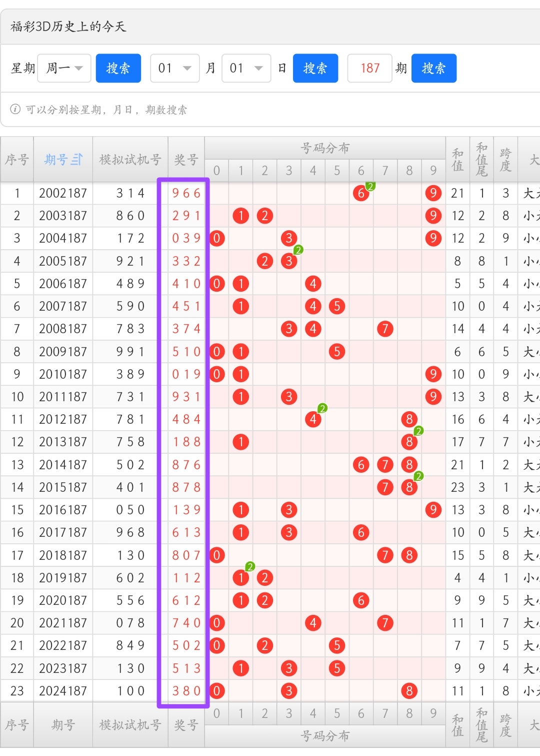Select issue number 2011187
Viewport: 540px width, 756px height.
[63, 397]
